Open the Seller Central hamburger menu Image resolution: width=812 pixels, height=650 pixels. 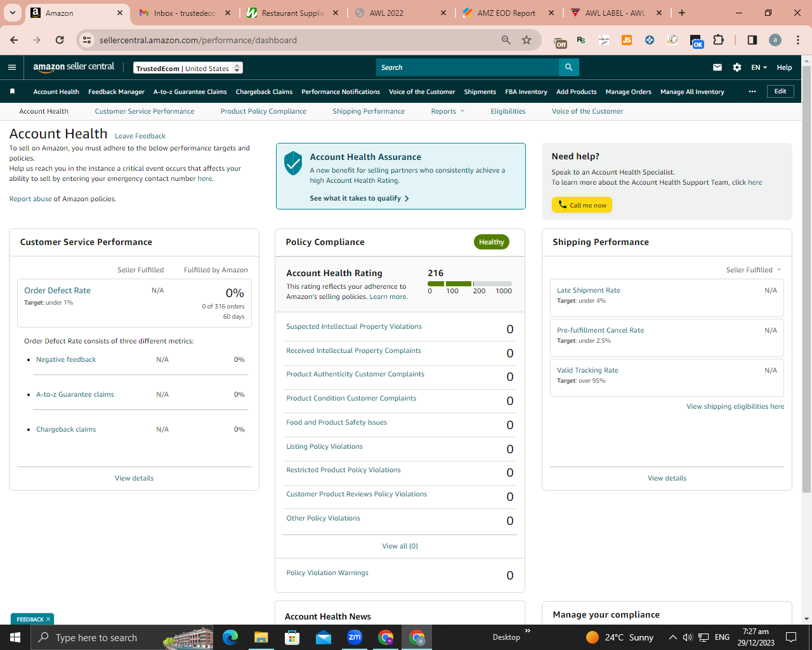[12, 67]
